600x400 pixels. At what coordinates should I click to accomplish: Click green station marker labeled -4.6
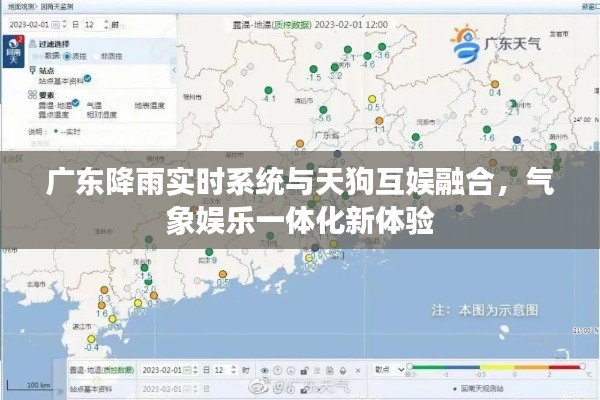367,56
